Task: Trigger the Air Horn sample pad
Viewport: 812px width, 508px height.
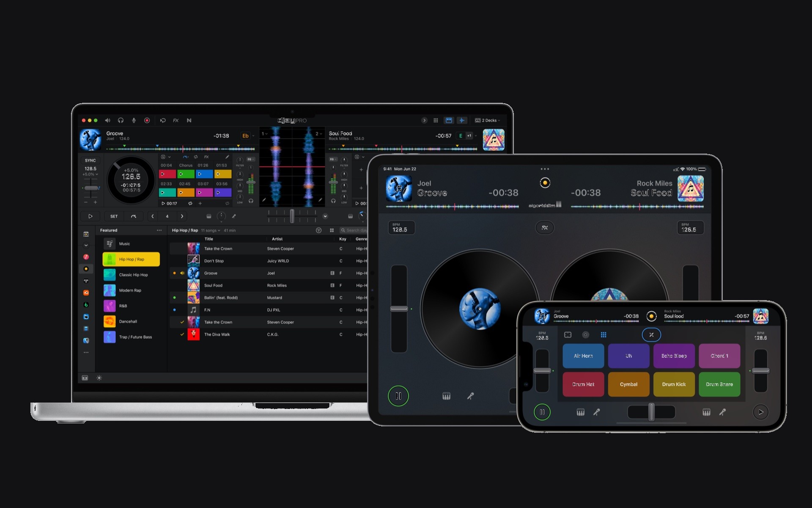Action: [x=583, y=356]
